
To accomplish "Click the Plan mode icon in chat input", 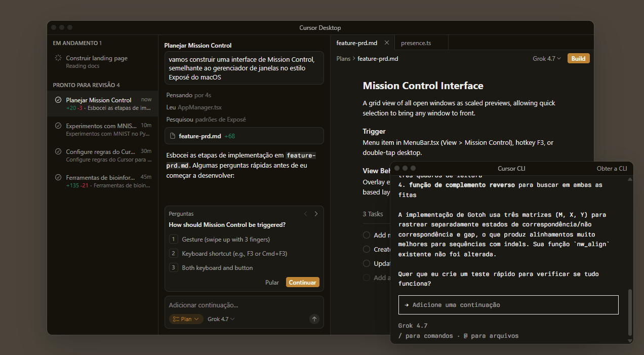I will pyautogui.click(x=176, y=319).
